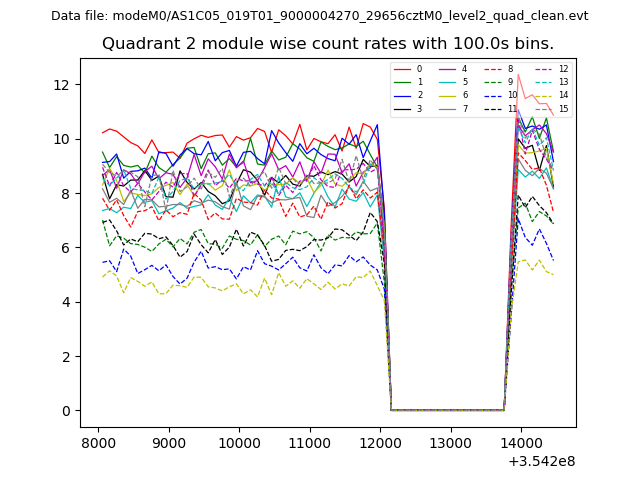
Task: Click the x-axis tick label 12000
Action: (380, 443)
